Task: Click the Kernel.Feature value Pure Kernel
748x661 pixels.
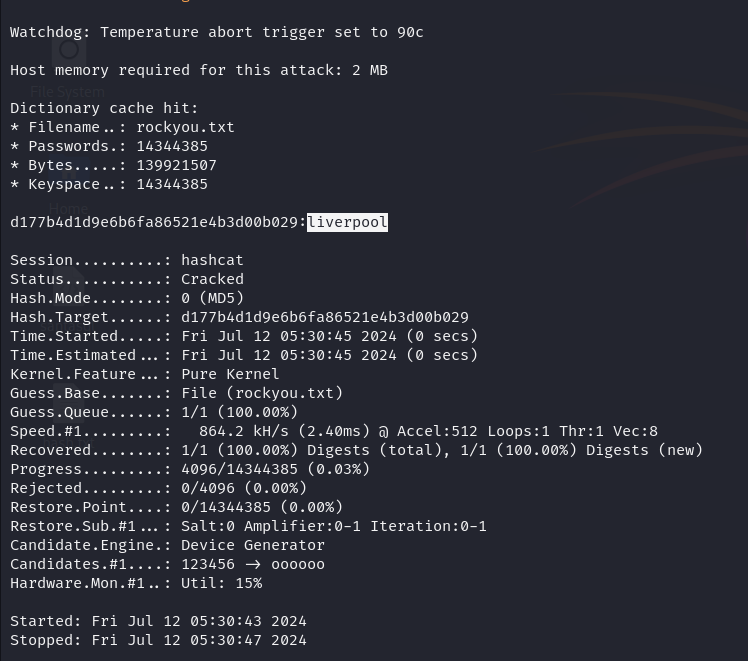Action: point(230,374)
